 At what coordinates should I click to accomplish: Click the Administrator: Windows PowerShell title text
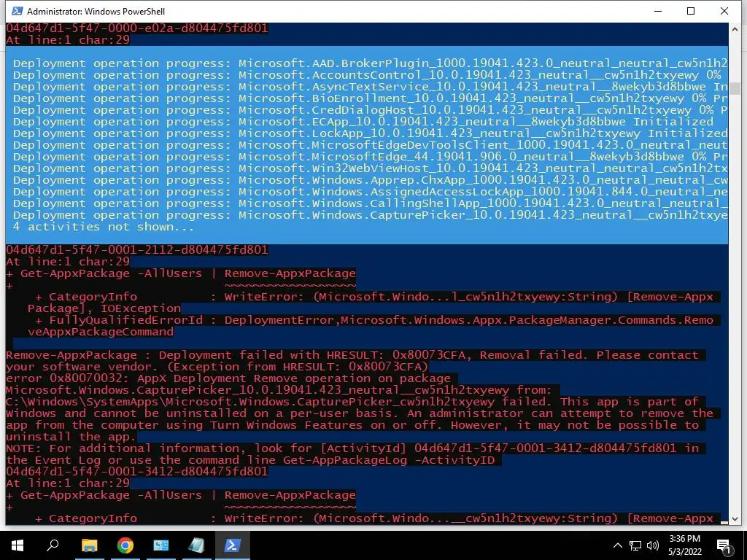tap(96, 11)
